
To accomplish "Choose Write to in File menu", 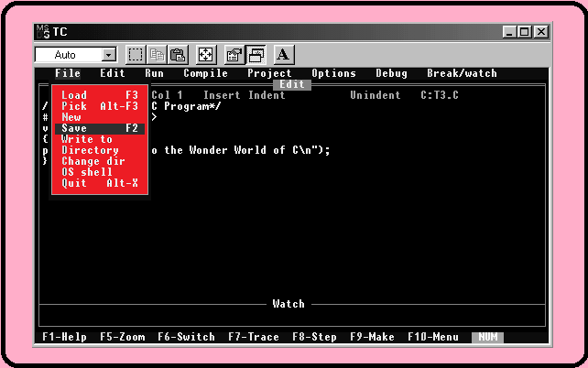I will (100, 139).
